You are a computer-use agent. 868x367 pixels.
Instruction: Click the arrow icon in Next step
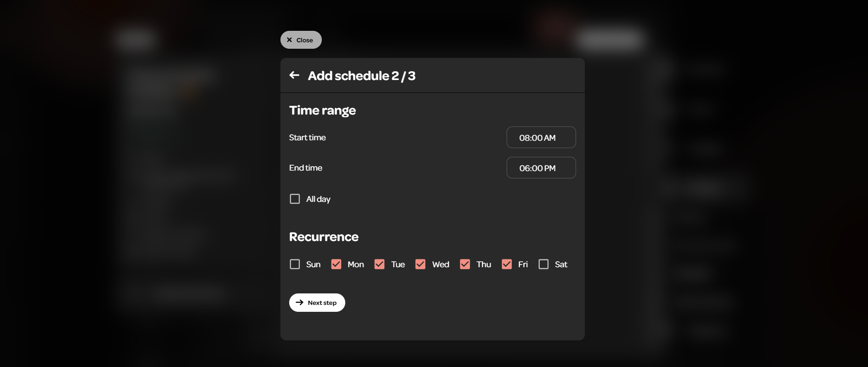(x=299, y=302)
